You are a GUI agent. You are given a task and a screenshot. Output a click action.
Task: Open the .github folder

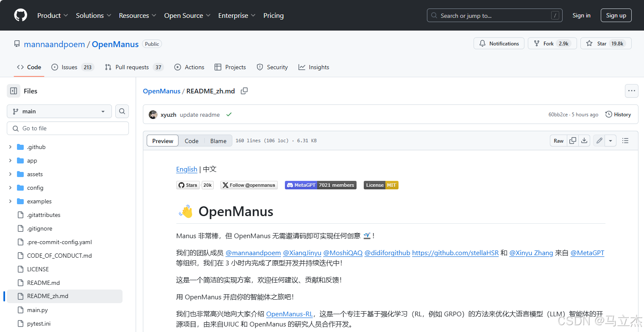(x=36, y=147)
